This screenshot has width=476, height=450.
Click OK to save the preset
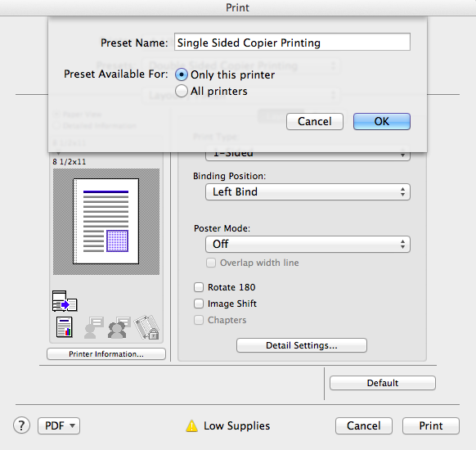point(382,121)
